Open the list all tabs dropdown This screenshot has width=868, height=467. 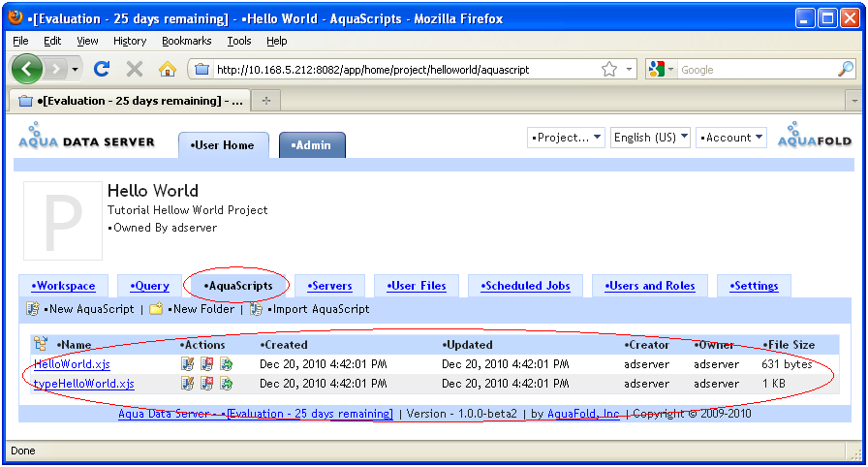click(854, 101)
